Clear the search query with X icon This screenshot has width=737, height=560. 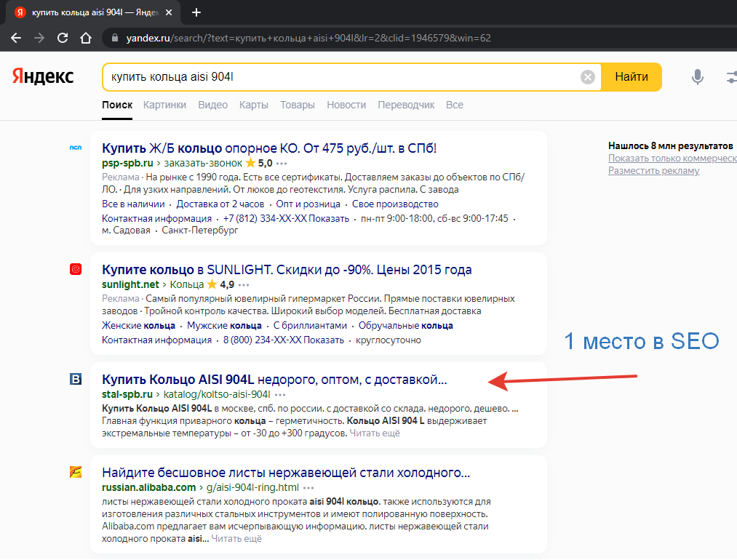click(x=588, y=77)
